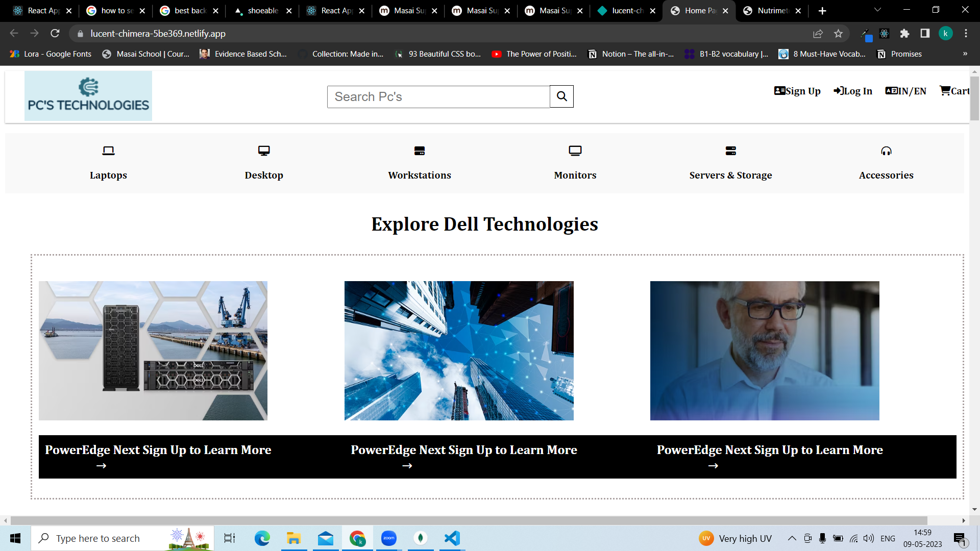Adjust the volume speaker control
Image resolution: width=980 pixels, height=551 pixels.
point(868,538)
